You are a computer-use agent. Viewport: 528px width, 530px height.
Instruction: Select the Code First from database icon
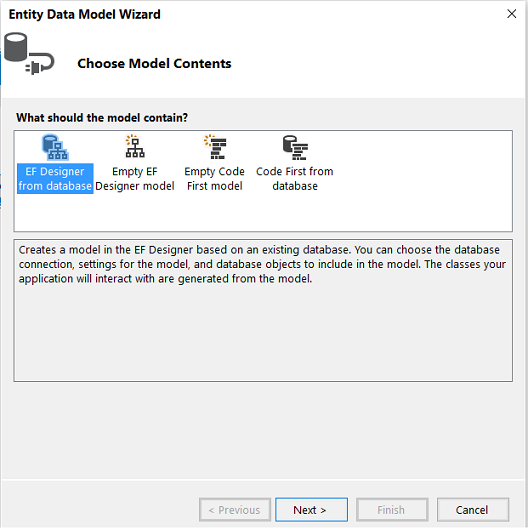click(295, 147)
